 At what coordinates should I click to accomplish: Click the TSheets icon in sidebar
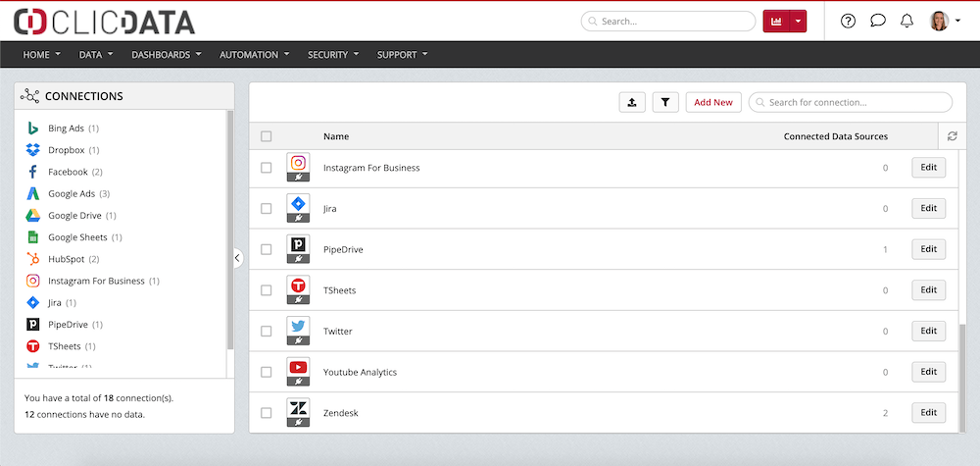[33, 346]
